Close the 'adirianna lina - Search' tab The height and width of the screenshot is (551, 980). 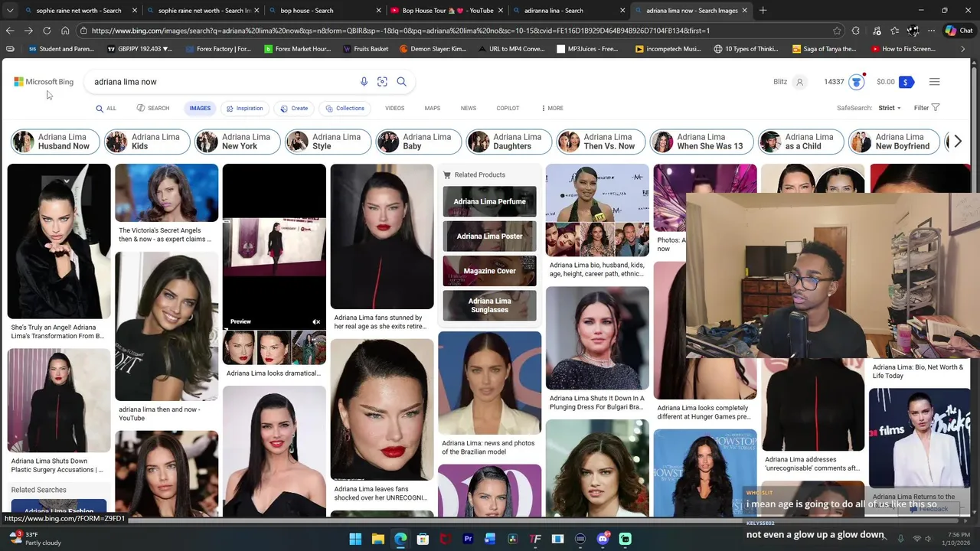click(x=622, y=11)
